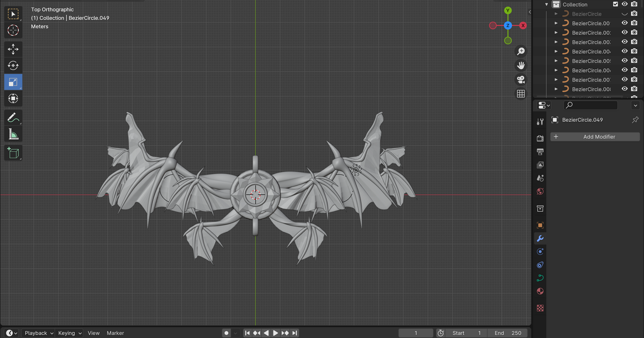This screenshot has width=644, height=338.
Task: Choose the Measure tool
Action: point(13,134)
